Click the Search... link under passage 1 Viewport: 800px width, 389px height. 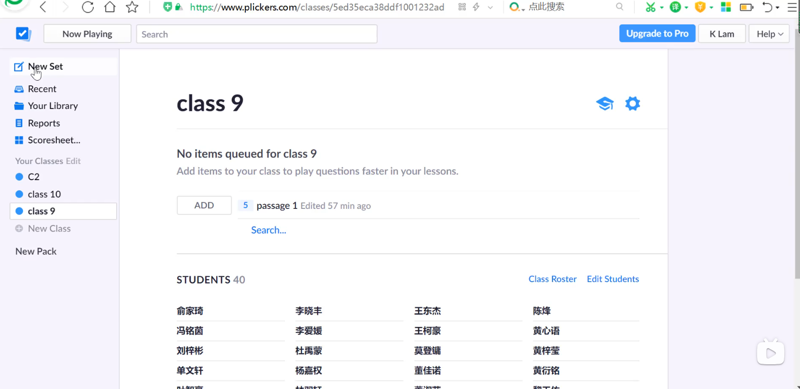(268, 230)
